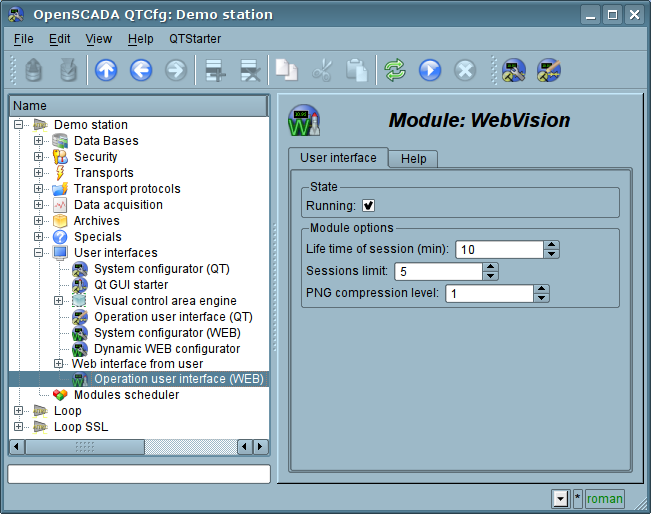Expand Web interface from user node
Screen dimensions: 651x514
[59, 364]
